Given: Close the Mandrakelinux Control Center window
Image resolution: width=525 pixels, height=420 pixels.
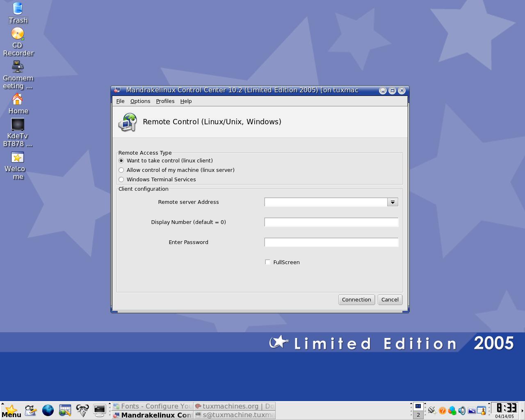Looking at the screenshot, I should coord(402,91).
